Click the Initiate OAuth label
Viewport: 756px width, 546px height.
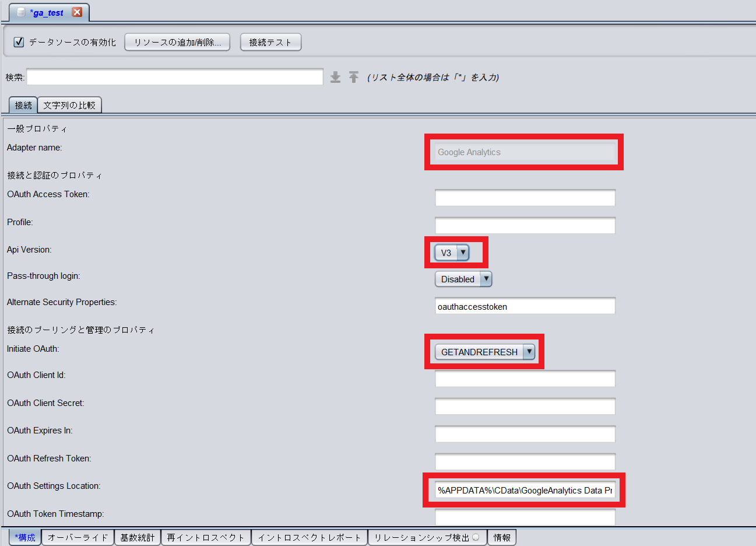point(33,349)
